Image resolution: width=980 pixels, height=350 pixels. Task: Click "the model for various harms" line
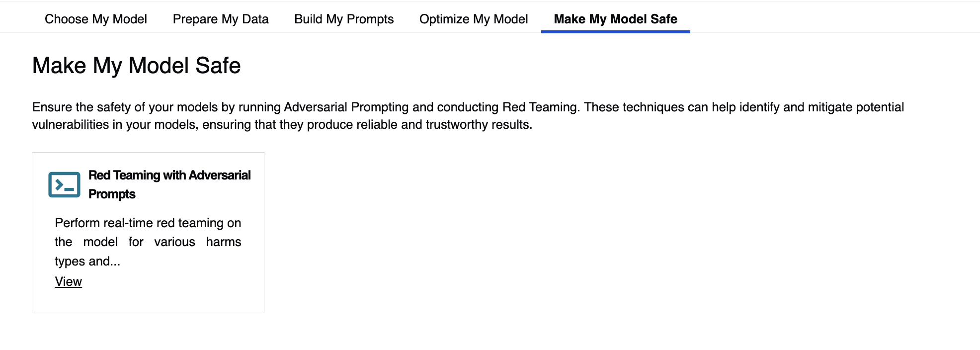tap(148, 242)
